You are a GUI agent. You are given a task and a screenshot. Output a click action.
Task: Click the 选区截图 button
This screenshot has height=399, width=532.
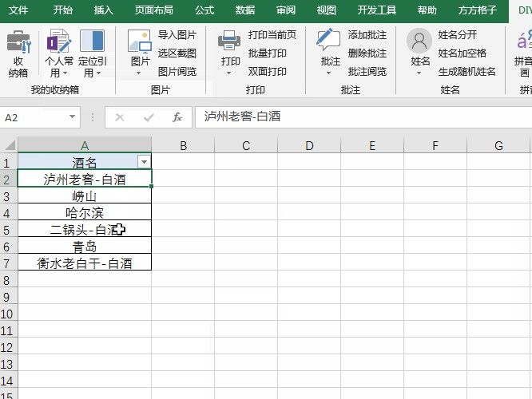point(177,53)
